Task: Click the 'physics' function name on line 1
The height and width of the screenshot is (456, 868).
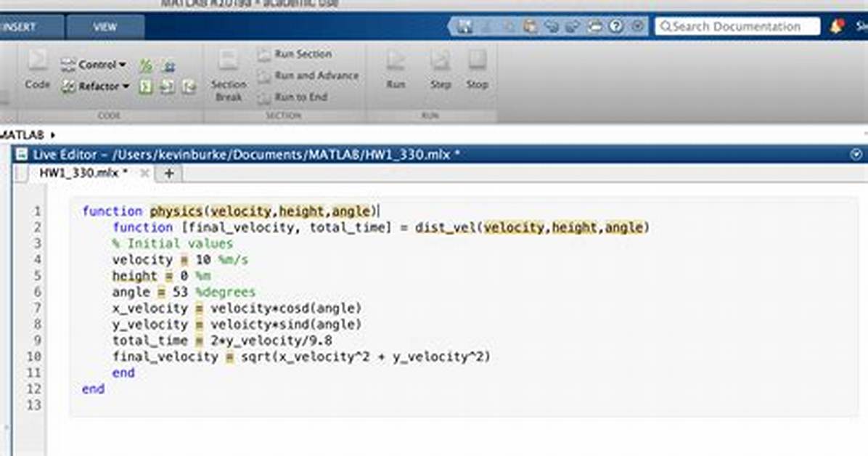Action: point(176,211)
